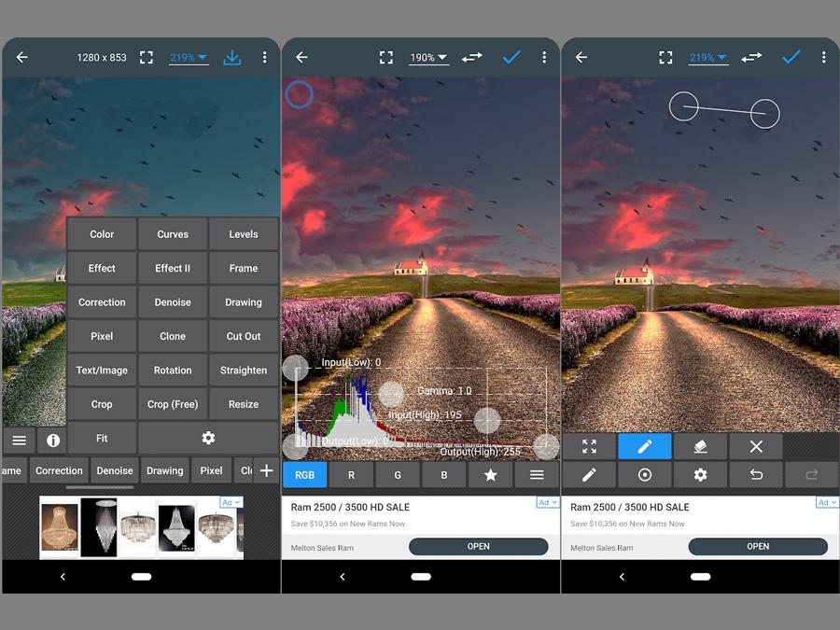Open settings gear in the tools grid
Screen dimensions: 840x630
pos(208,438)
